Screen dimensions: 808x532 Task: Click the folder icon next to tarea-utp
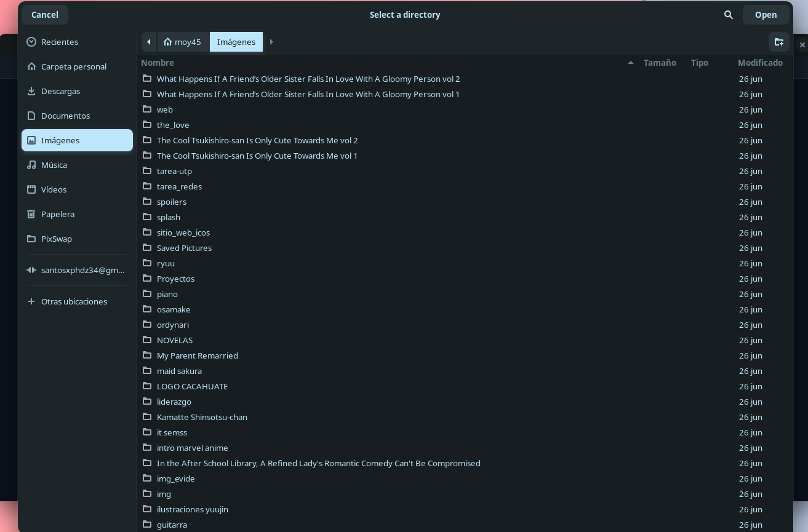coord(147,171)
